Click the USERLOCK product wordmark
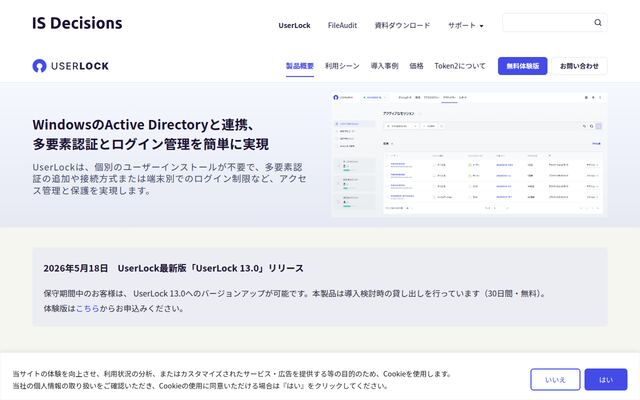 [80, 66]
